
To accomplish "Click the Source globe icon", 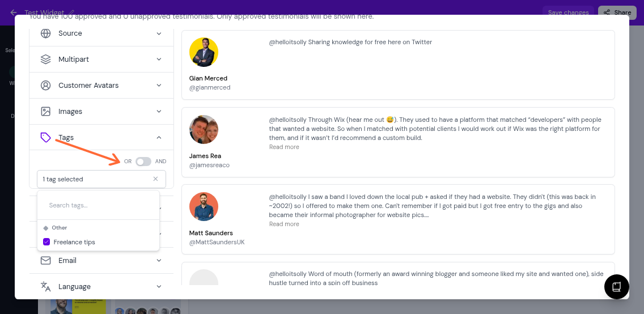I will 46,33.
